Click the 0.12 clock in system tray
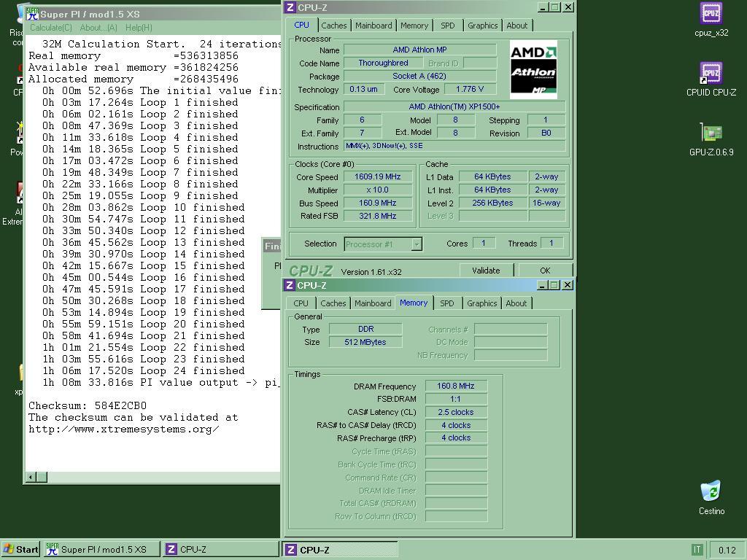The image size is (747, 560). click(x=727, y=550)
